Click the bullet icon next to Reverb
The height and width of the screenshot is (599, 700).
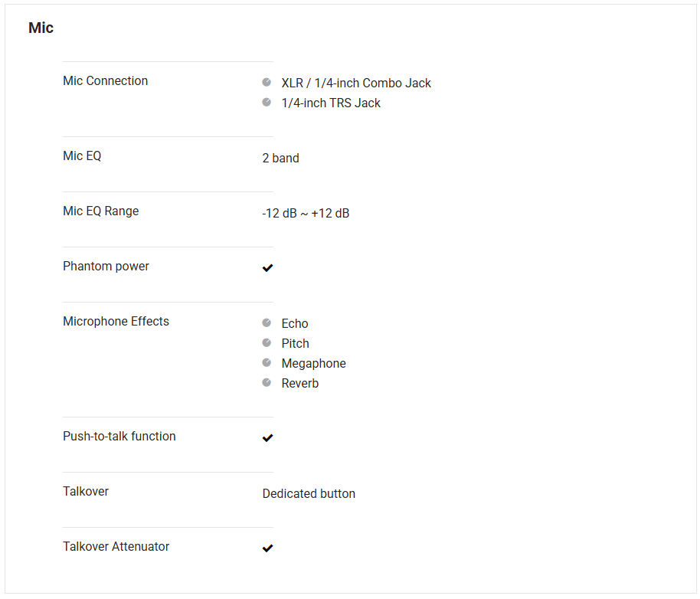click(267, 382)
